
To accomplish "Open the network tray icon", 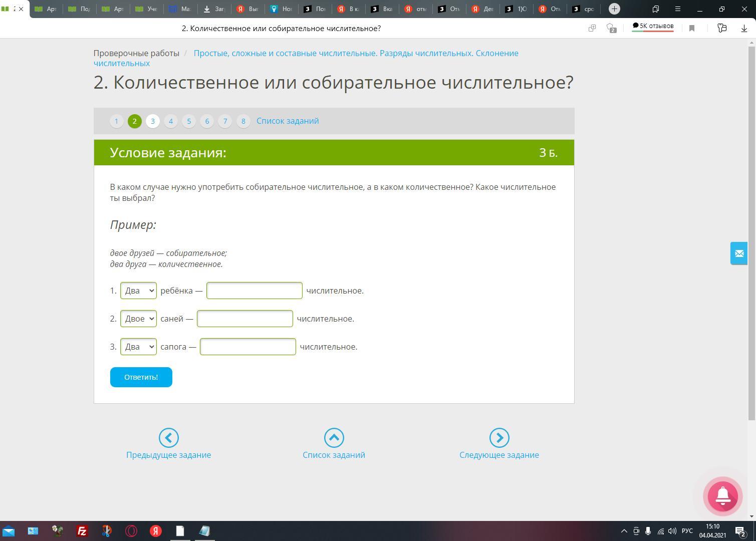I will coord(660,531).
